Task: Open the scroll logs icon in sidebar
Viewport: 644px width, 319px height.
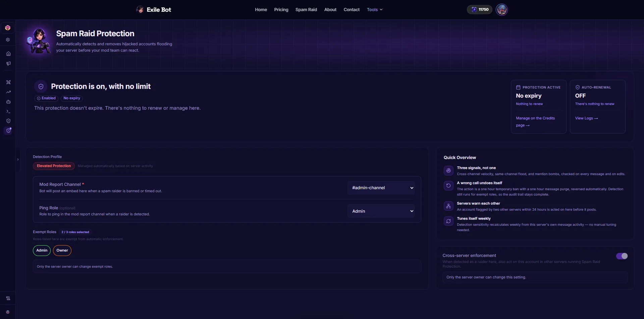Action: point(8,298)
